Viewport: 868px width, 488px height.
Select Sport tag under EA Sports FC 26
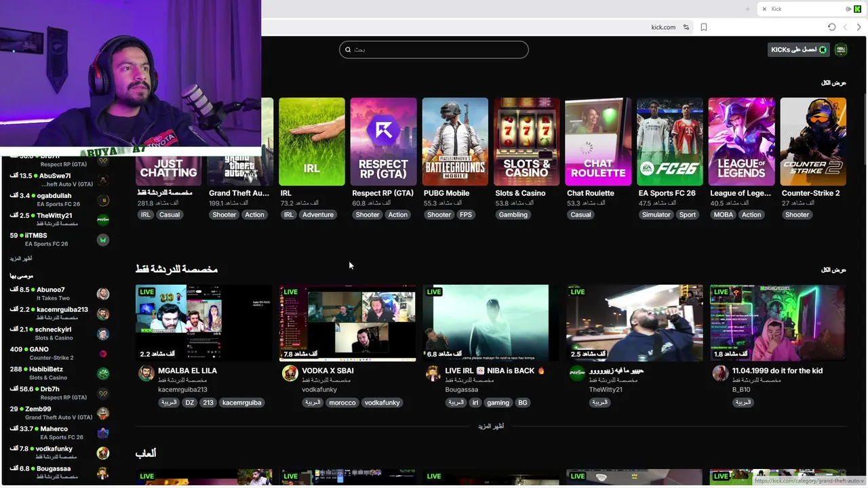[x=688, y=215]
